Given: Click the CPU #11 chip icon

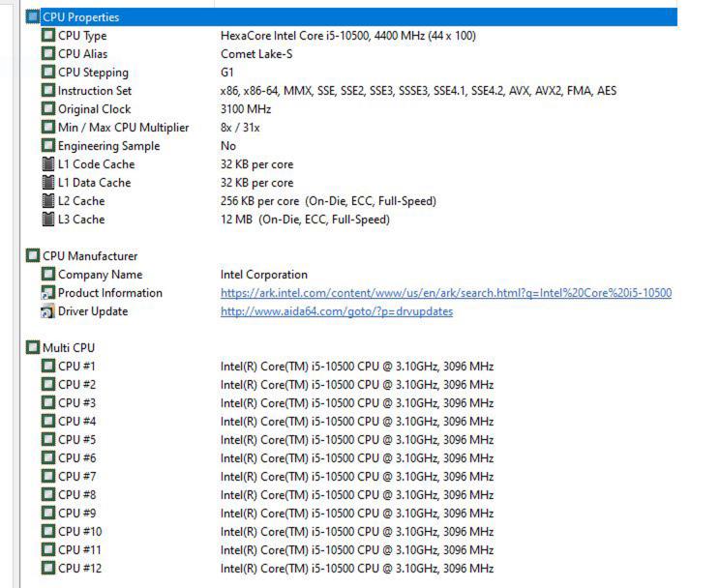Looking at the screenshot, I should click(x=47, y=549).
